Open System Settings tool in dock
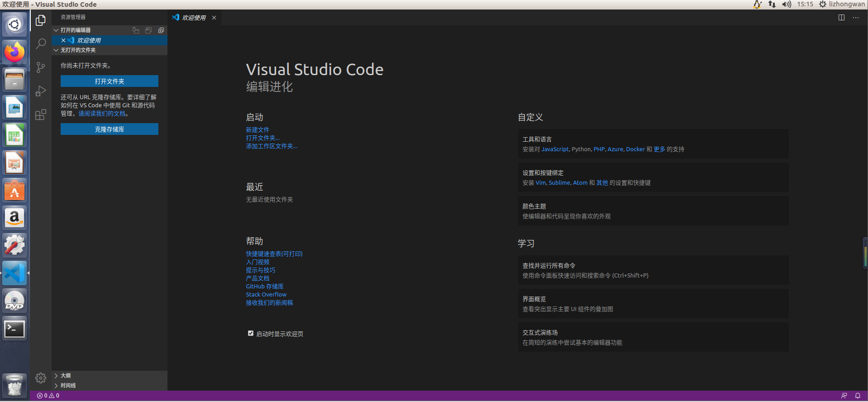The image size is (868, 402). (14, 246)
